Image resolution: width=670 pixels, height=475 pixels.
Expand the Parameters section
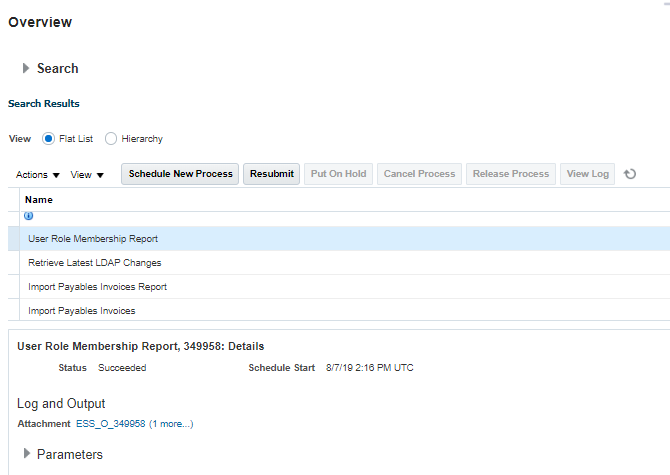point(26,454)
